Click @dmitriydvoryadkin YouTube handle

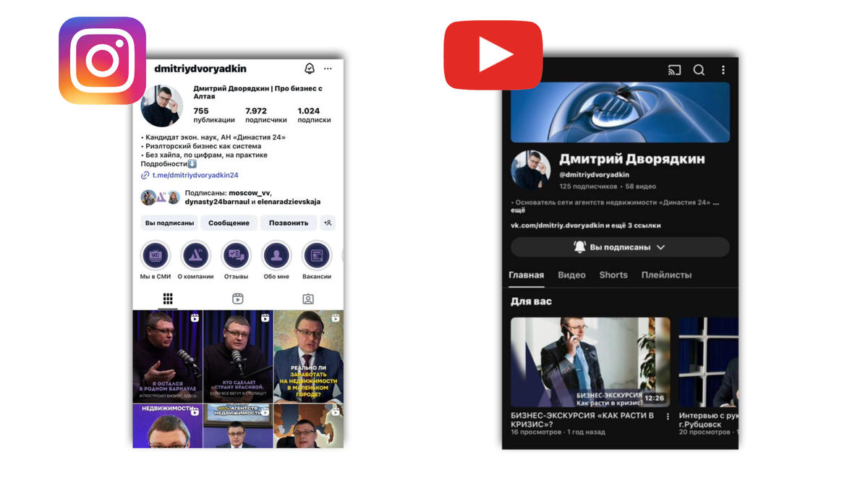pos(594,175)
